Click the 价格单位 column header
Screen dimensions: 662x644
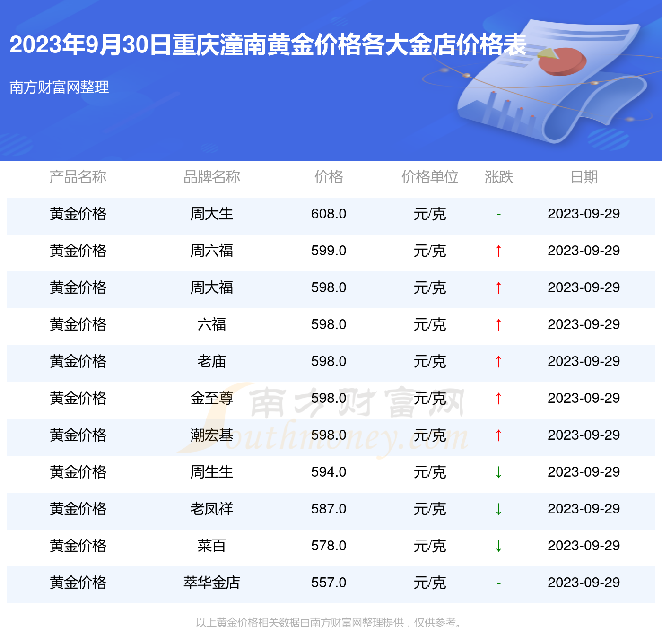(x=430, y=177)
